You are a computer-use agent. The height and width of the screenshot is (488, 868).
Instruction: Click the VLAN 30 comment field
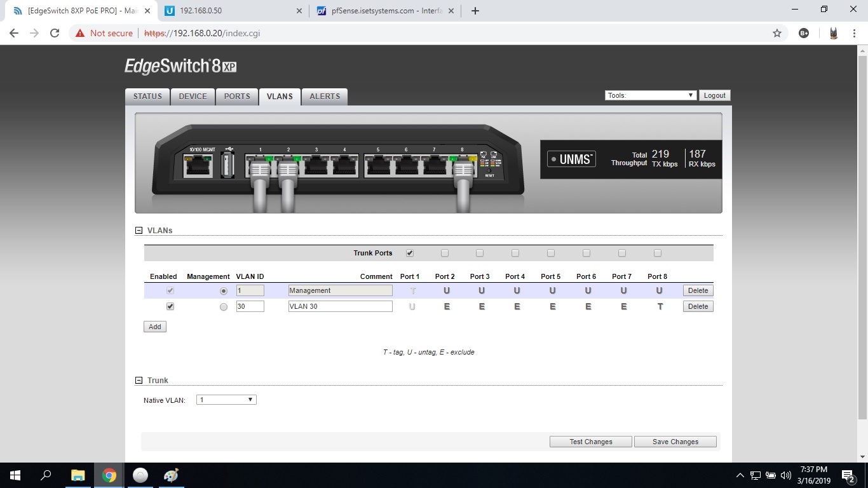coord(340,306)
